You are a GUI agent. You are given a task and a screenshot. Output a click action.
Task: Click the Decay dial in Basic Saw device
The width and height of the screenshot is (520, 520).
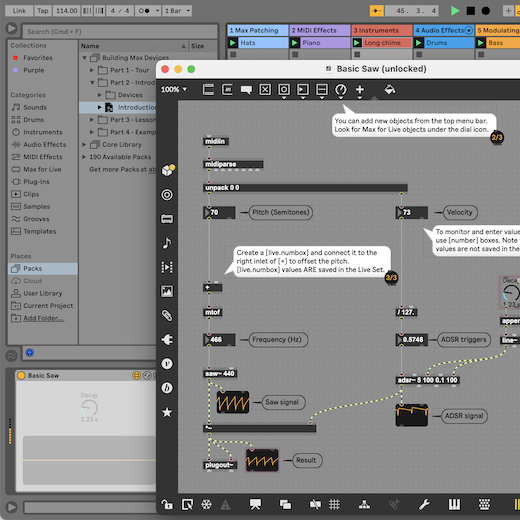click(89, 408)
